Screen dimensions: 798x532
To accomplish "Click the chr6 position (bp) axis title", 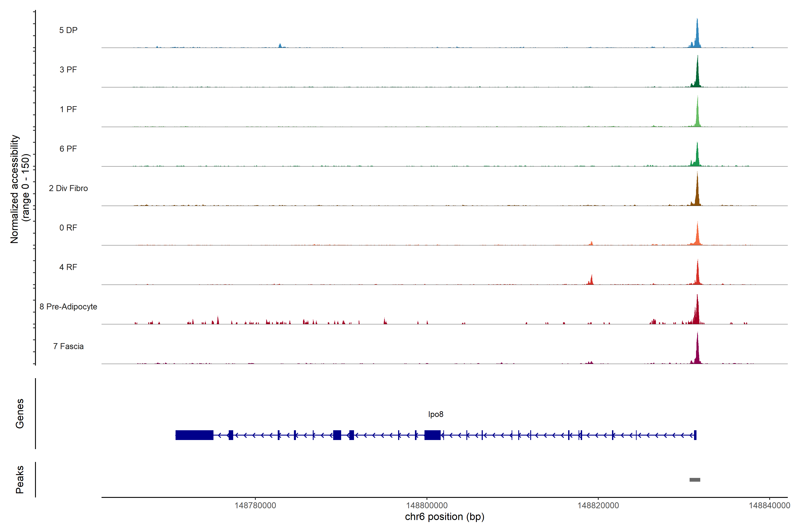I will [x=444, y=517].
